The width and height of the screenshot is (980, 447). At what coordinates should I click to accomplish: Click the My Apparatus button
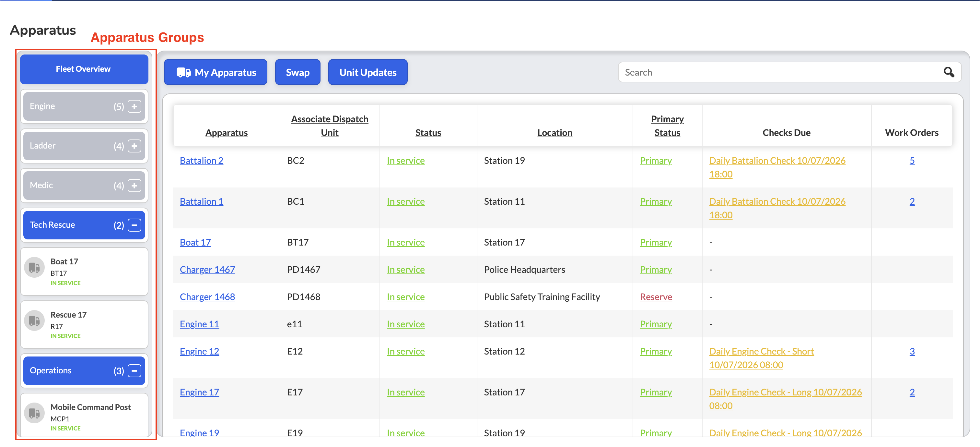(216, 72)
